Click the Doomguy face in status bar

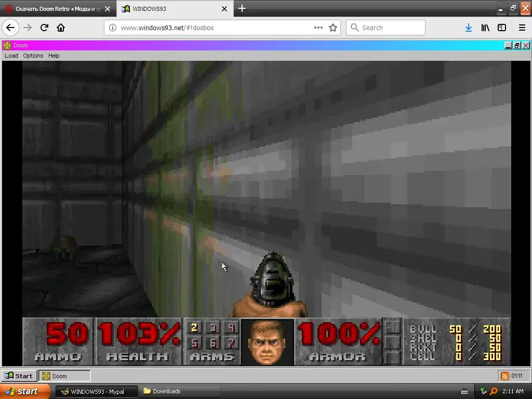(x=268, y=342)
